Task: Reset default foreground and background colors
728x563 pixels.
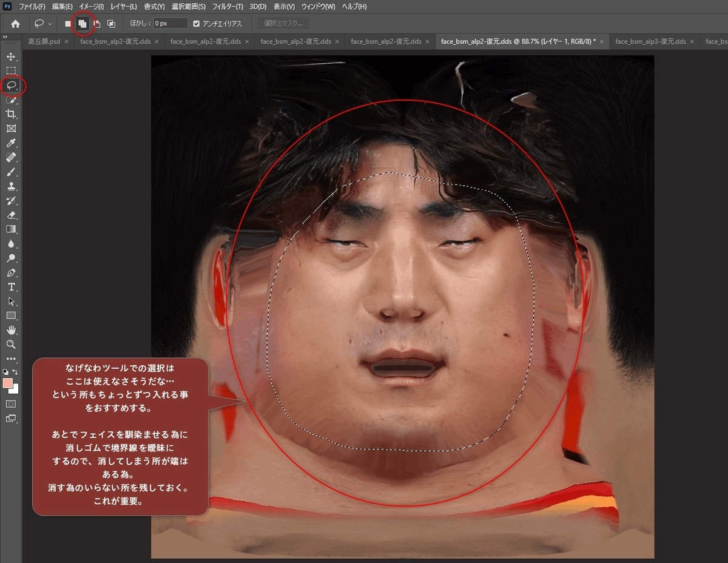Action: [6, 372]
